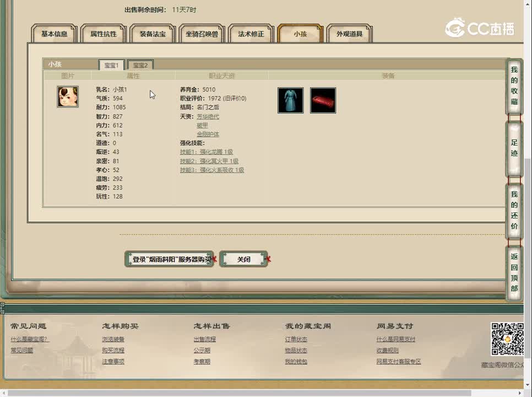
Task: Click the scroll right arrow
Action: (520, 393)
